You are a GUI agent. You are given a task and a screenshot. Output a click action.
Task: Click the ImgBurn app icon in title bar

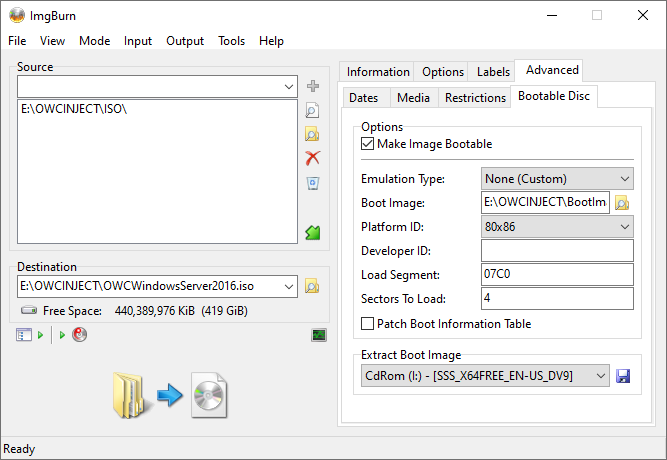pyautogui.click(x=17, y=15)
